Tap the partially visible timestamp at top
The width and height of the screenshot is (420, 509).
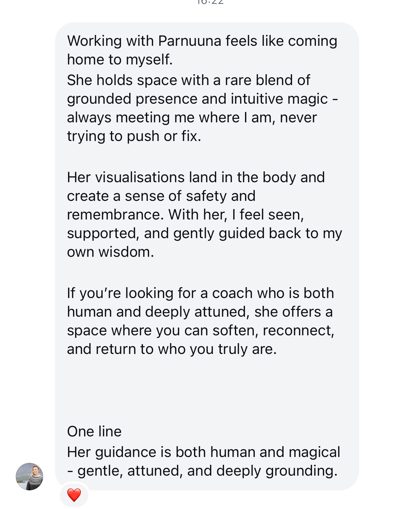pyautogui.click(x=210, y=2)
